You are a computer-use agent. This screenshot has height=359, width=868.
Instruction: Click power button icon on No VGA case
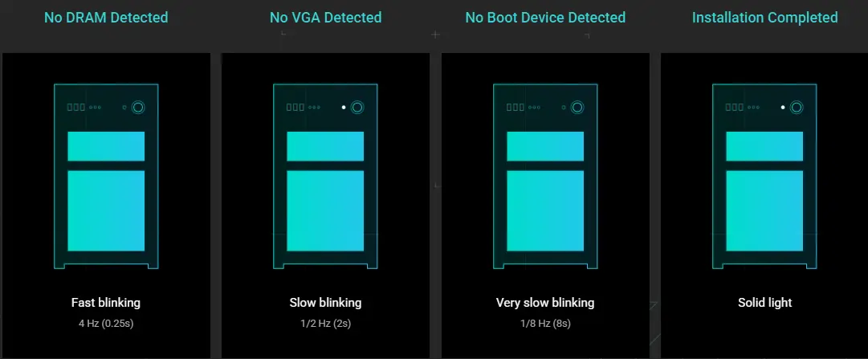click(x=357, y=107)
